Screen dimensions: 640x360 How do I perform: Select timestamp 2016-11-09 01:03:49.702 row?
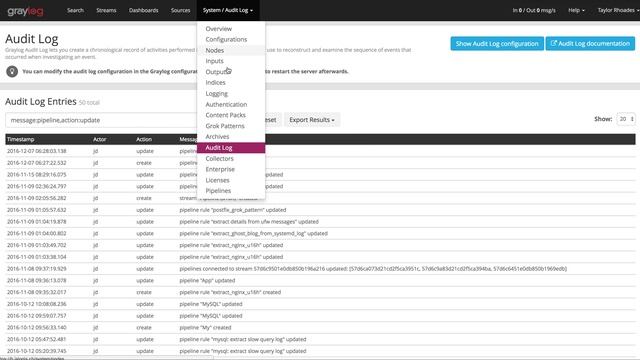click(x=36, y=245)
